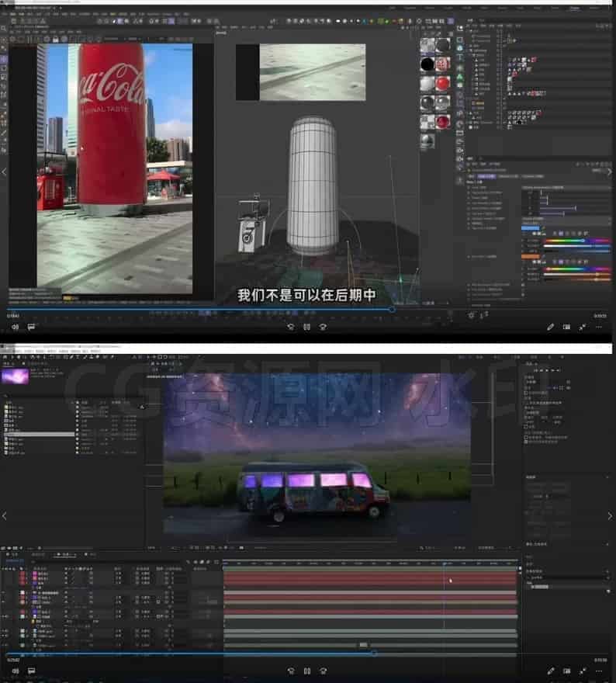Select the dark red material sphere
Screen dimensions: 616x683
443,122
